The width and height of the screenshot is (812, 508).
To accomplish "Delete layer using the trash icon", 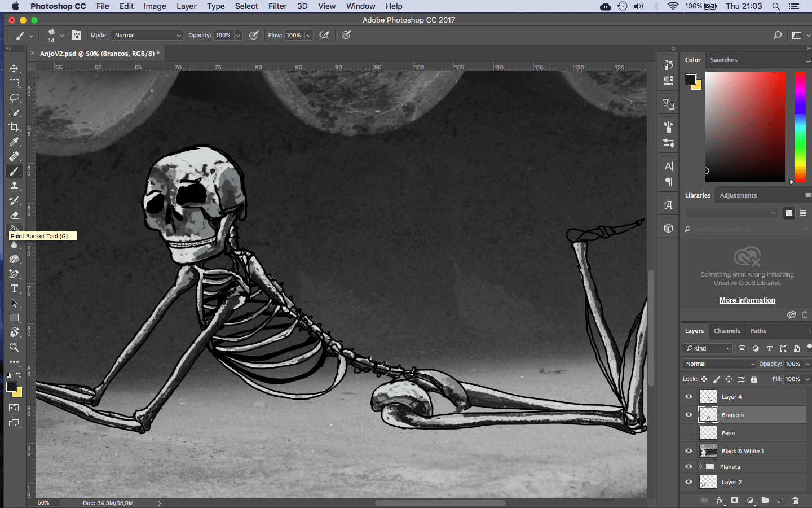I will (x=795, y=501).
